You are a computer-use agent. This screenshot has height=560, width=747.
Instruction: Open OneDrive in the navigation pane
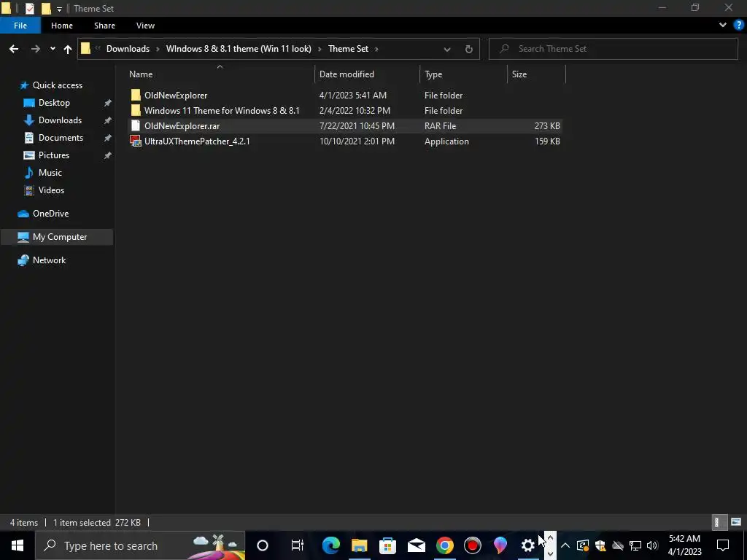(50, 214)
